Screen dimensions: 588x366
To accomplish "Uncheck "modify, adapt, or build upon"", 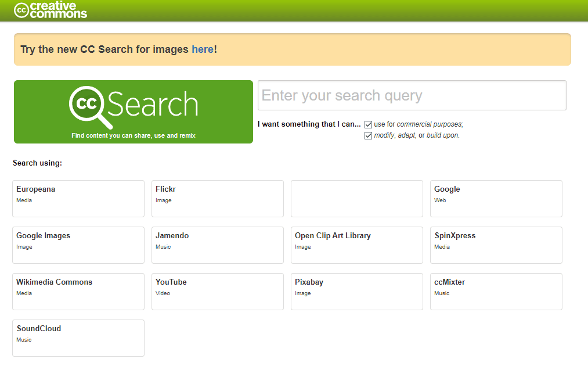I will (368, 135).
